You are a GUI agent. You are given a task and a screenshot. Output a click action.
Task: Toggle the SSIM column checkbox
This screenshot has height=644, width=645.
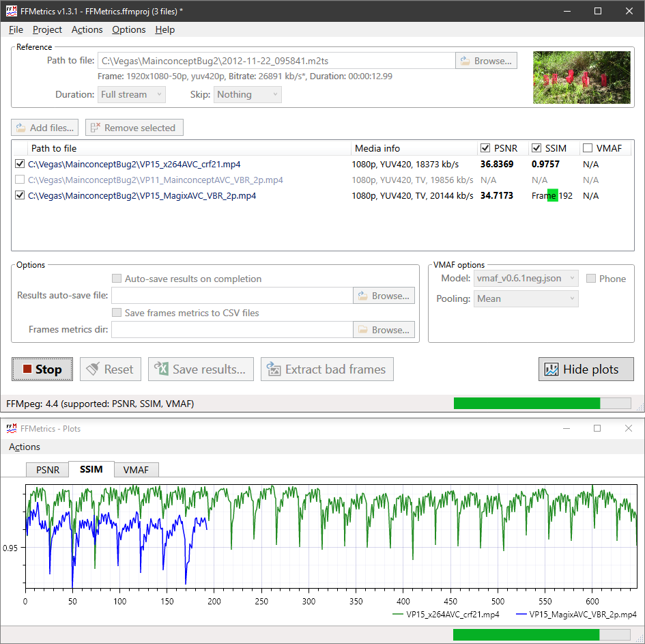coord(536,148)
